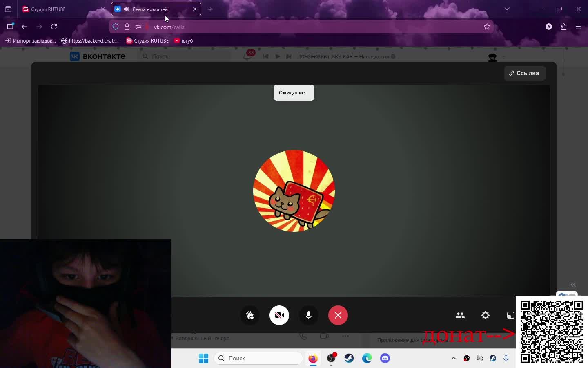The height and width of the screenshot is (368, 588).
Task: Open the Импорт закладок bookmark
Action: [31, 41]
